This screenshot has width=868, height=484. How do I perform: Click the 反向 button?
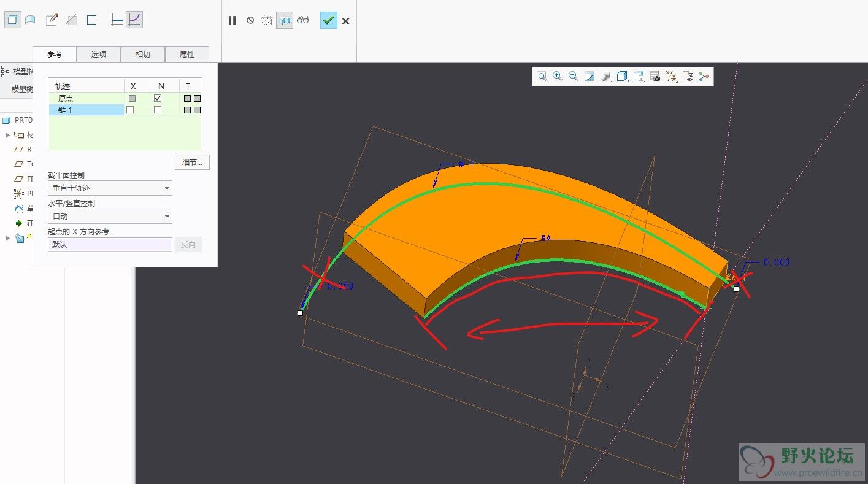188,244
